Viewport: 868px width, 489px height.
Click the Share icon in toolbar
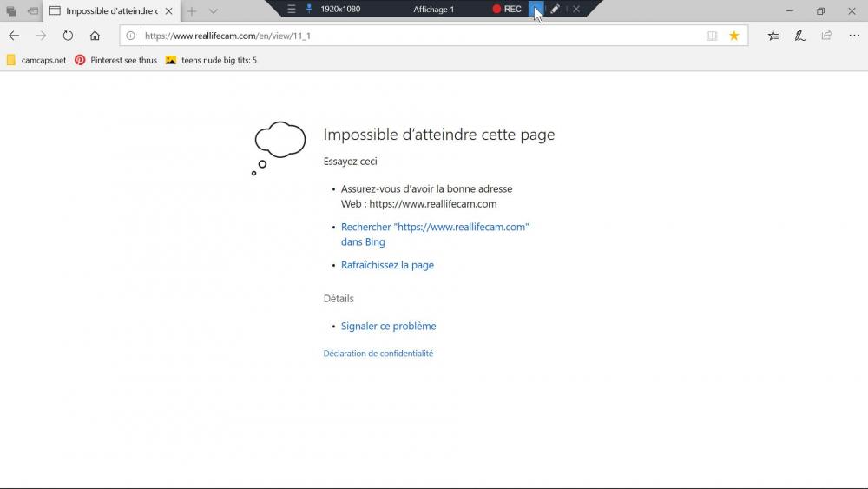click(826, 36)
